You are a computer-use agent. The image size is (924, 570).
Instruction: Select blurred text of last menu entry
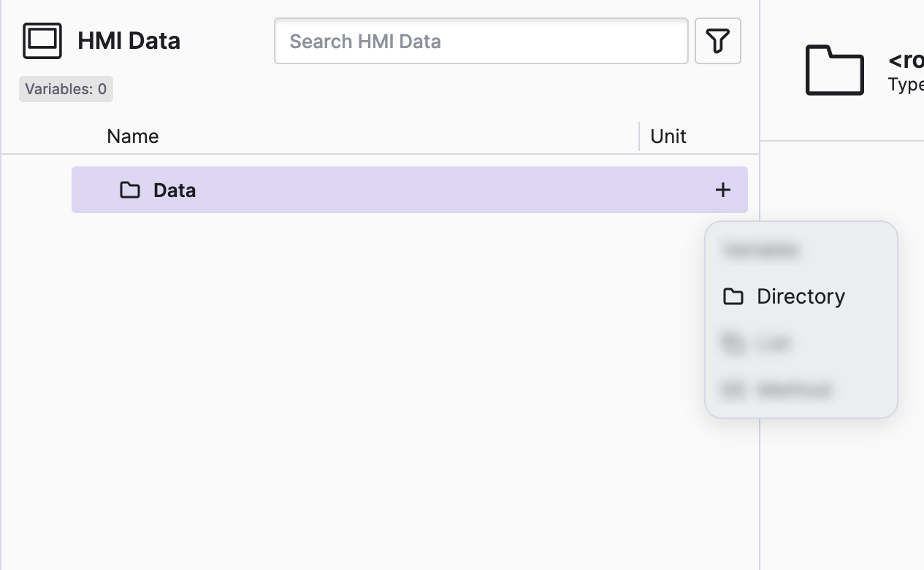(794, 390)
